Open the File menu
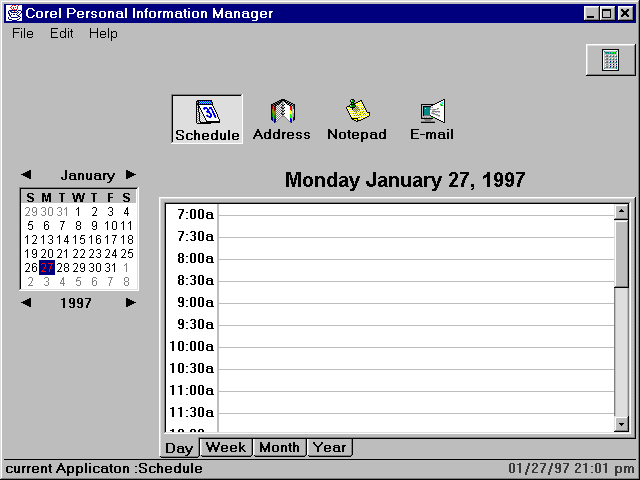Screen dimensions: 640x480 pos(23,33)
